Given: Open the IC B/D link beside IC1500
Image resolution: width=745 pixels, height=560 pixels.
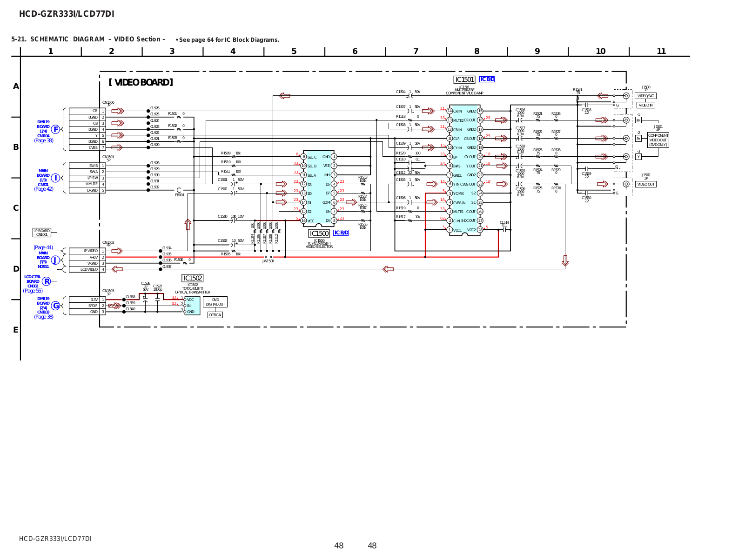Looking at the screenshot, I should (x=341, y=233).
